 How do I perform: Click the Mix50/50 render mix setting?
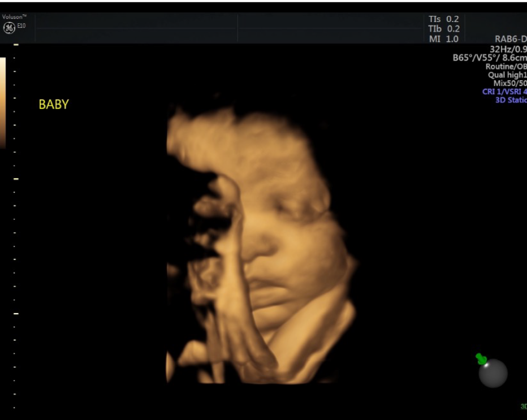click(510, 84)
